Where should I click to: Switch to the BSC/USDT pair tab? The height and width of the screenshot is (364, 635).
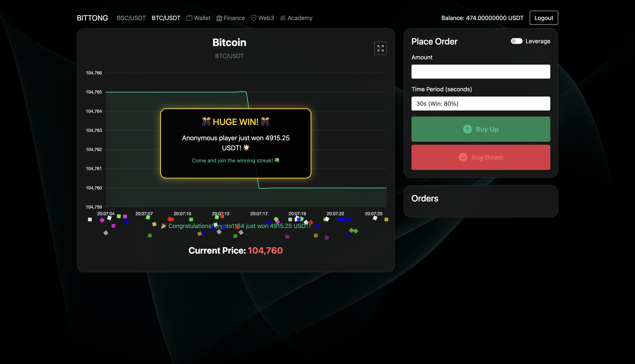(131, 18)
